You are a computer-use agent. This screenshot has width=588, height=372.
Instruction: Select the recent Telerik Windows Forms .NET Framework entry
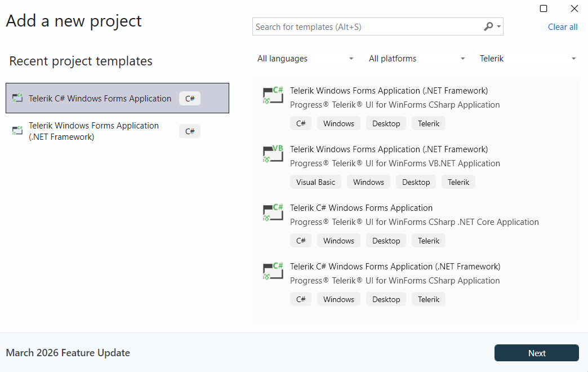pos(93,131)
